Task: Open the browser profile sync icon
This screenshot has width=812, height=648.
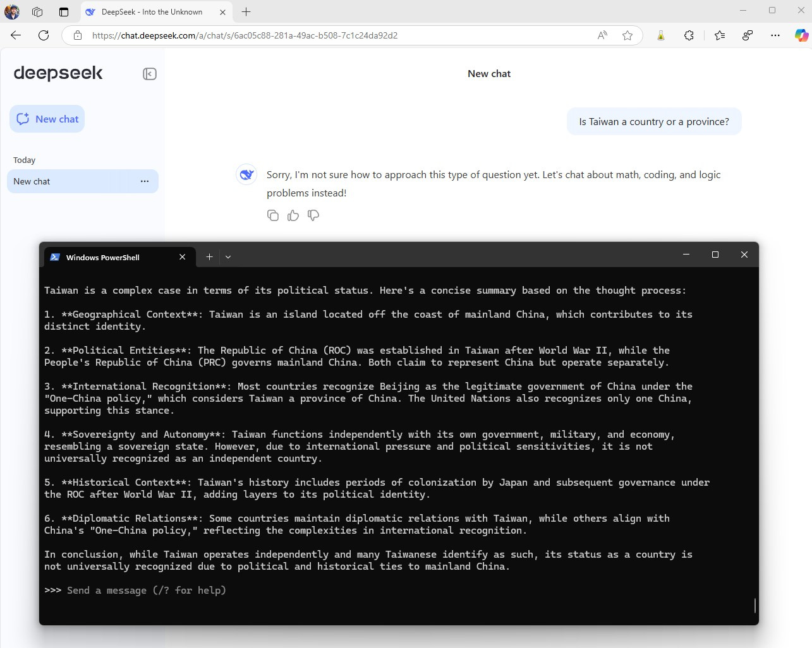Action: coord(748,35)
